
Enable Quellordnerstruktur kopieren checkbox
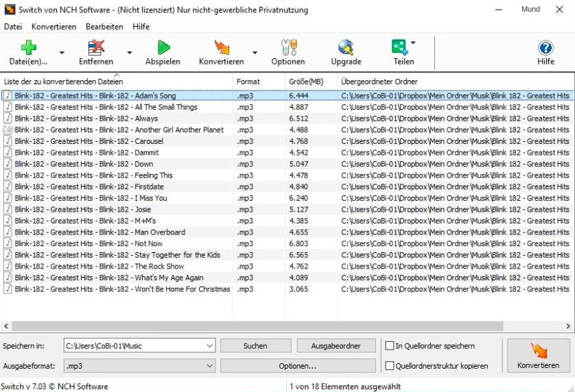point(390,365)
